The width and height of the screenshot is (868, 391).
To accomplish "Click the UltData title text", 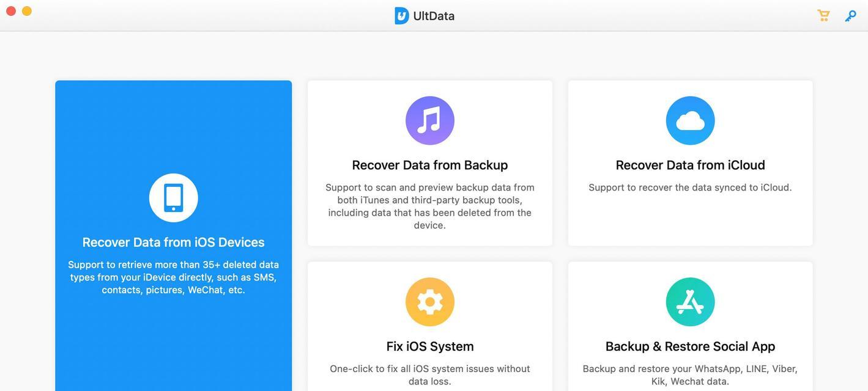I will pyautogui.click(x=434, y=16).
